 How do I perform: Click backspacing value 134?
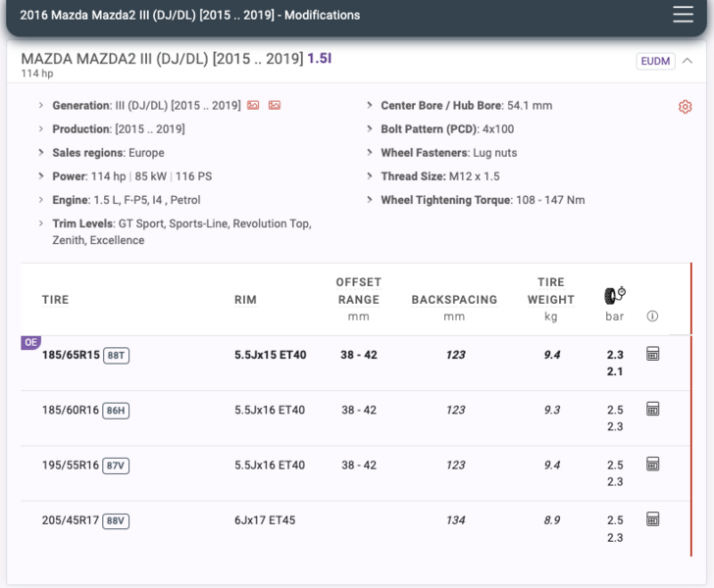456,519
